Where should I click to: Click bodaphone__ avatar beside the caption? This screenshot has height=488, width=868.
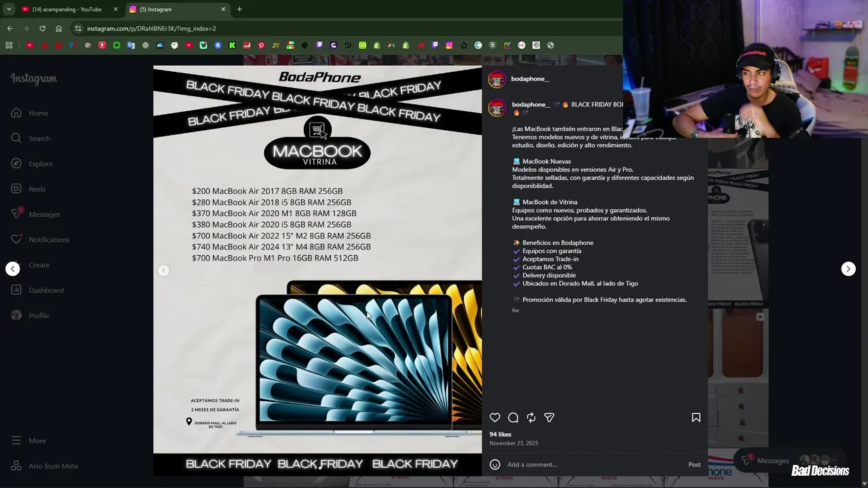tap(497, 108)
